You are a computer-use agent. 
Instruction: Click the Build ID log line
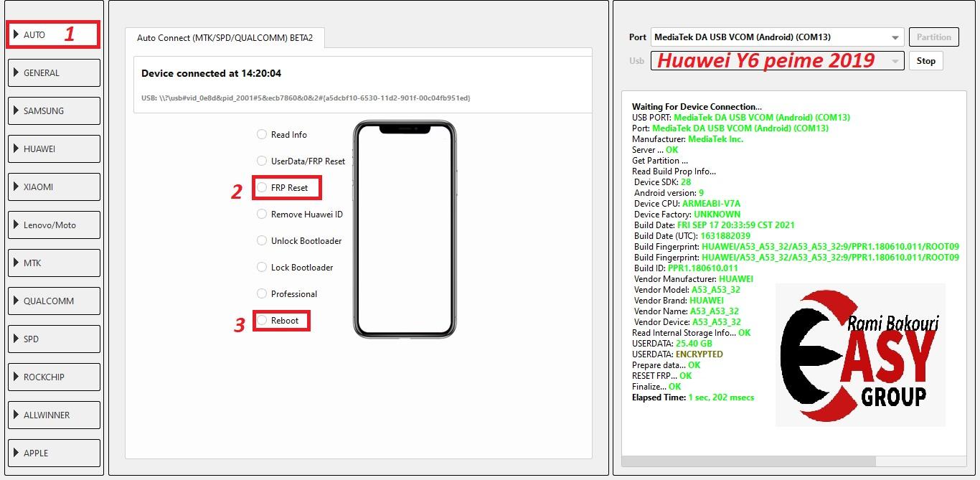point(686,268)
